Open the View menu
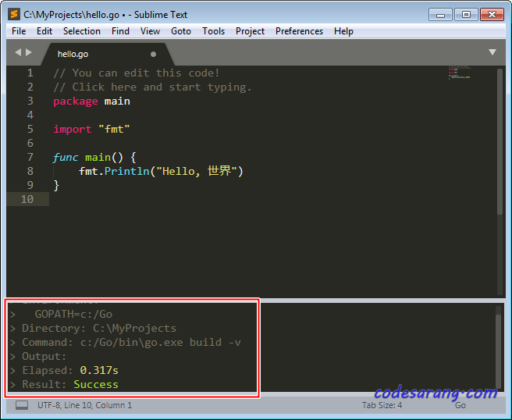The height and width of the screenshot is (420, 512). [150, 31]
